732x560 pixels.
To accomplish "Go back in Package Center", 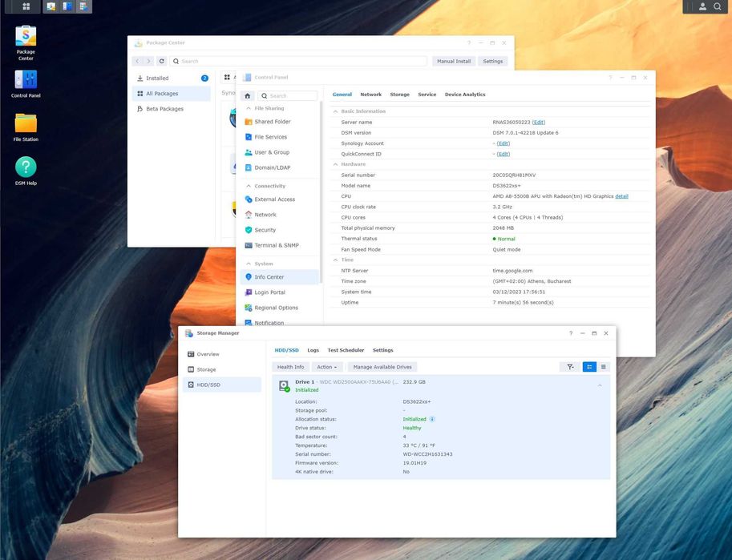I will [x=137, y=61].
